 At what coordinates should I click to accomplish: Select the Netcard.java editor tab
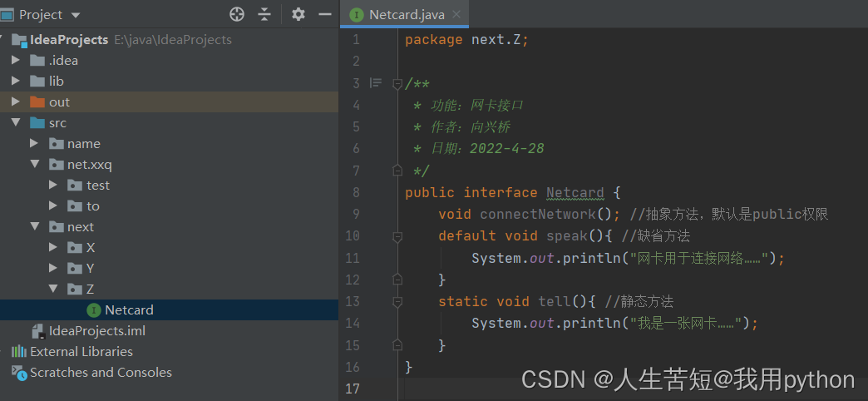pyautogui.click(x=405, y=14)
